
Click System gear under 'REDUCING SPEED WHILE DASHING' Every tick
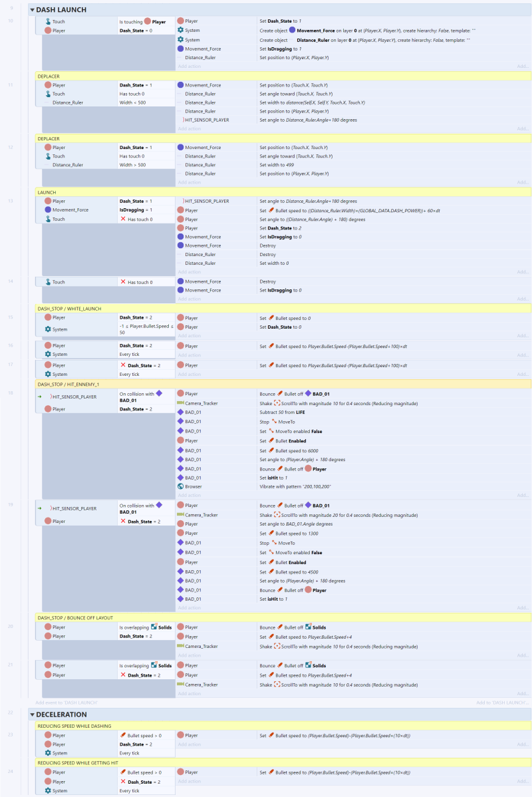[x=48, y=753]
